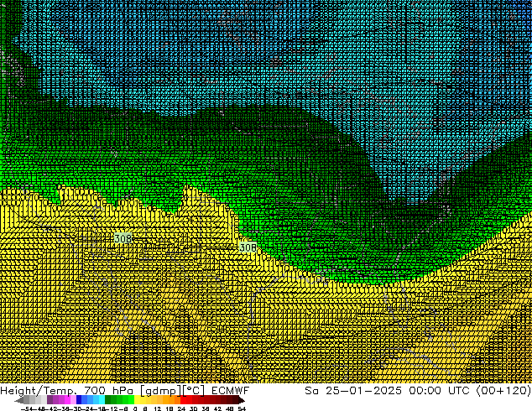The image size is (532, 411).
Task: Click the gray left arrow end of the color legend
Action: 19,400
